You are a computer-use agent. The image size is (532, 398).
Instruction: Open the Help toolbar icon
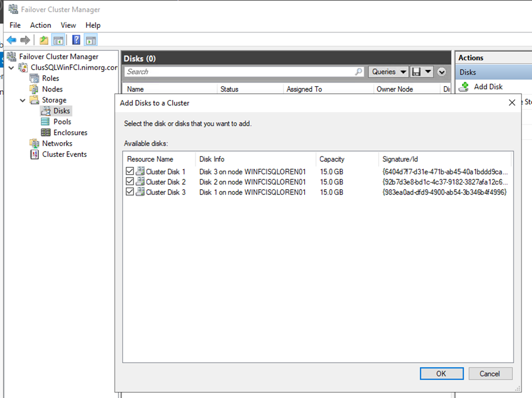[x=76, y=40]
